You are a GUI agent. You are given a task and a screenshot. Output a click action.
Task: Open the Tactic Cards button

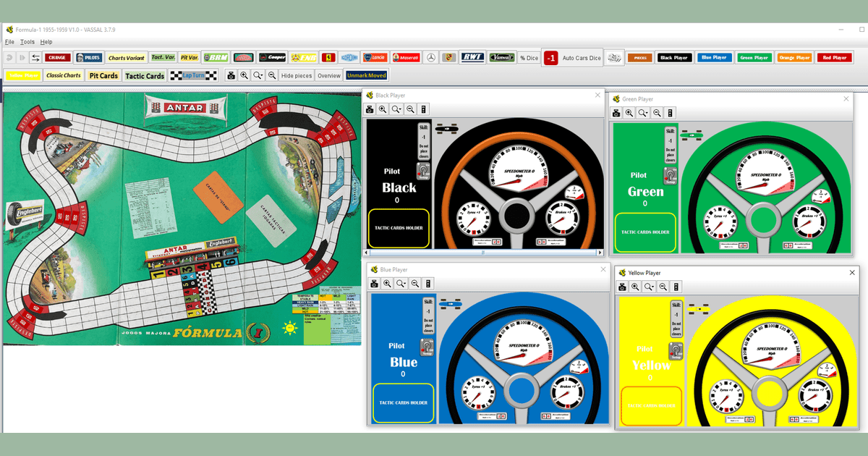145,75
